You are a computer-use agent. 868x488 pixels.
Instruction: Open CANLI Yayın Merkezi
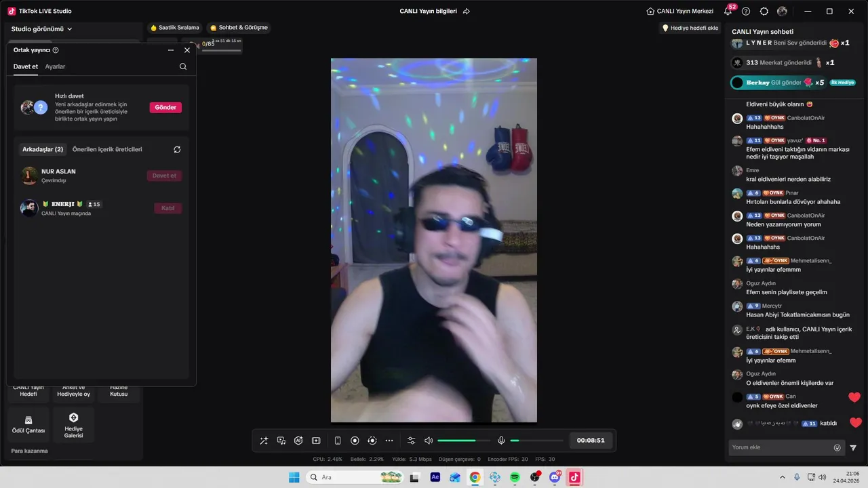(680, 11)
